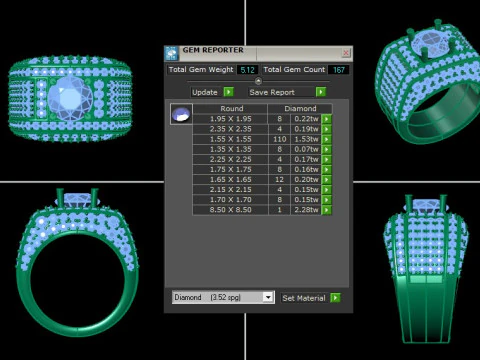Viewport: 480px width, 360px height.
Task: Click the weight cell 2.28tw
Action: [306, 210]
